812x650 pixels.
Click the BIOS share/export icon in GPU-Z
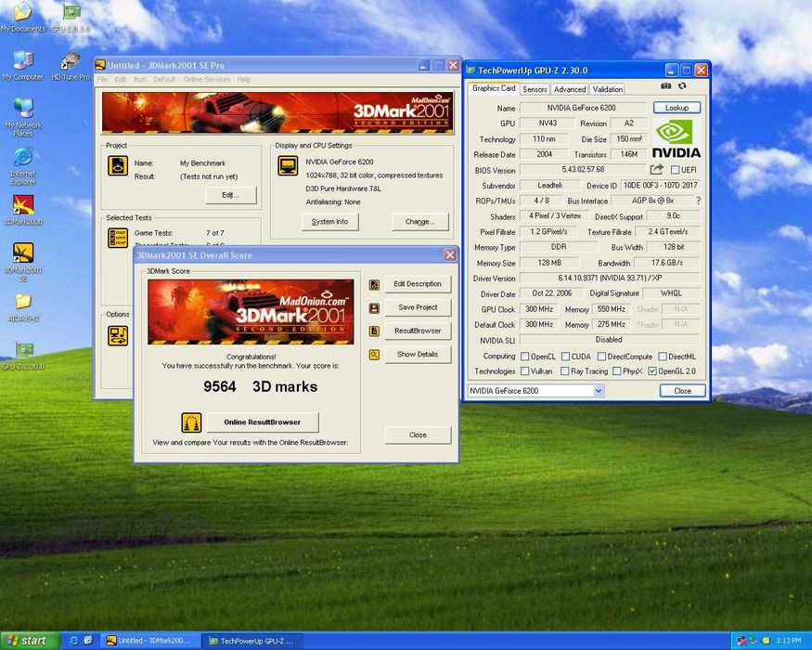coord(657,170)
